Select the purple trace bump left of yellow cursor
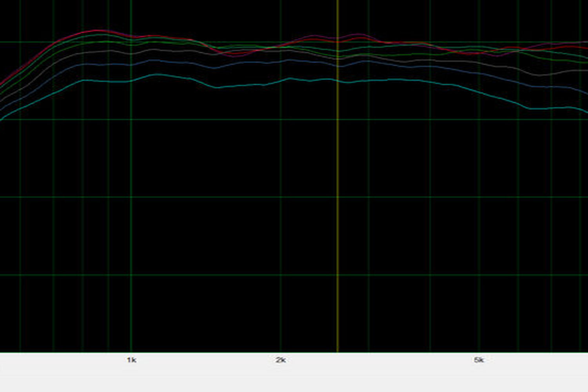 point(312,36)
